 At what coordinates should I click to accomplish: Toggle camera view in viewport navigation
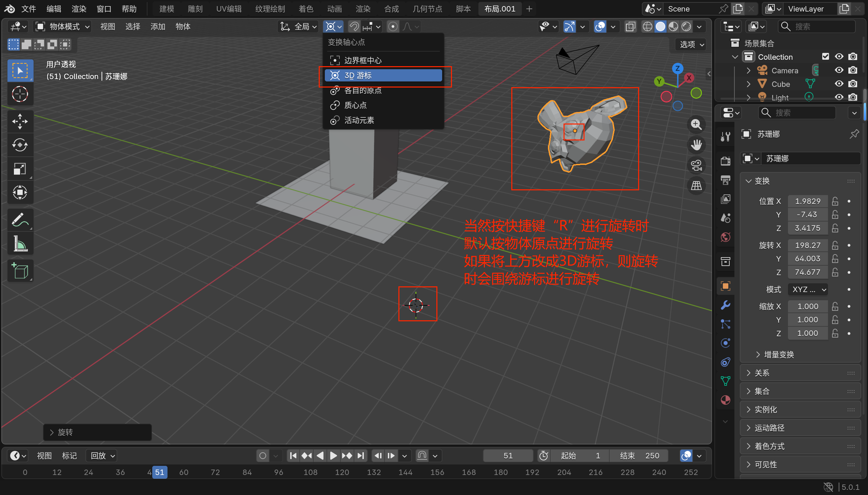click(x=696, y=166)
